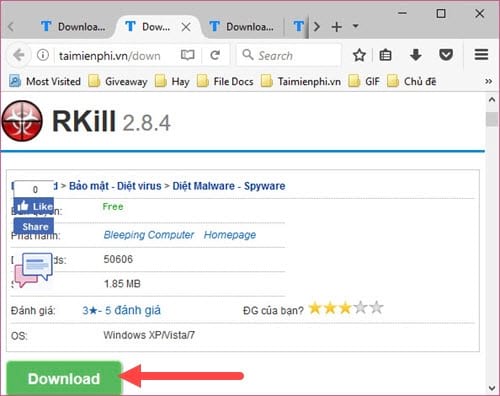
Task: Show more bookmarks chevron
Action: (x=488, y=81)
